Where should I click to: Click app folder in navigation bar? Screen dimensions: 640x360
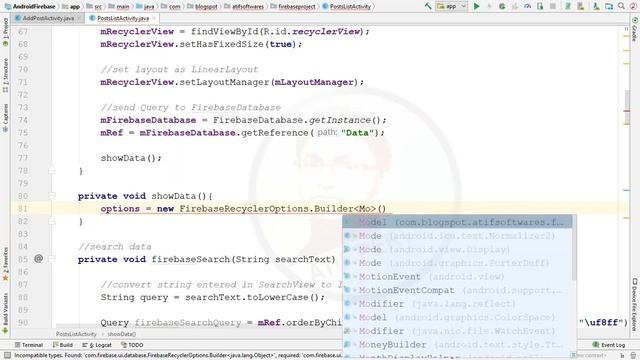coord(71,7)
